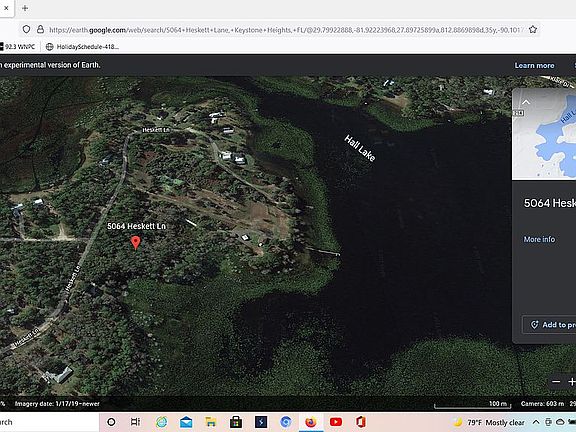Open YouTube app from the taskbar
Screen dimensions: 576x432
336,422
